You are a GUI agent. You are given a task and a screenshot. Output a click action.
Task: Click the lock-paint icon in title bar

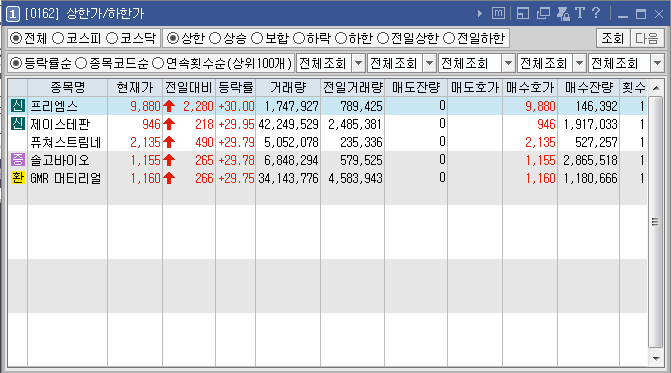563,14
